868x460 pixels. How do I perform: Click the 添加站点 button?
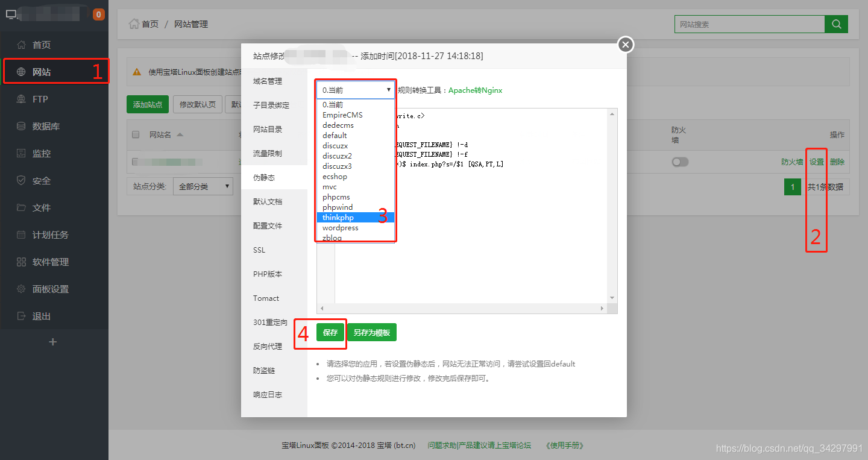pos(148,104)
